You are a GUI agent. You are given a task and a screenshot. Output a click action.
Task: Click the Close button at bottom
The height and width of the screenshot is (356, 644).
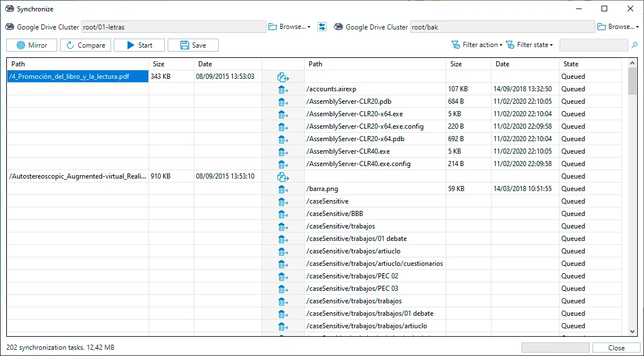[x=616, y=347]
